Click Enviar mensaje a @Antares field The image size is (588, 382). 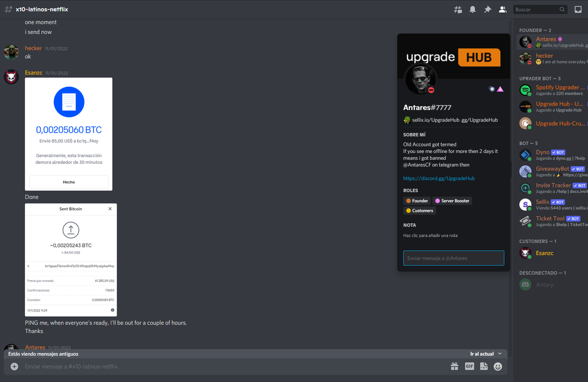pos(453,258)
